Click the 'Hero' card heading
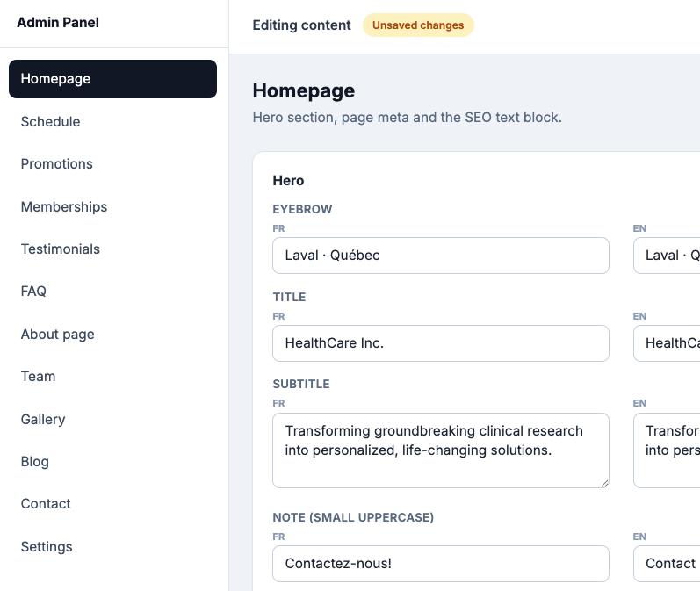This screenshot has height=591, width=700. (x=288, y=180)
